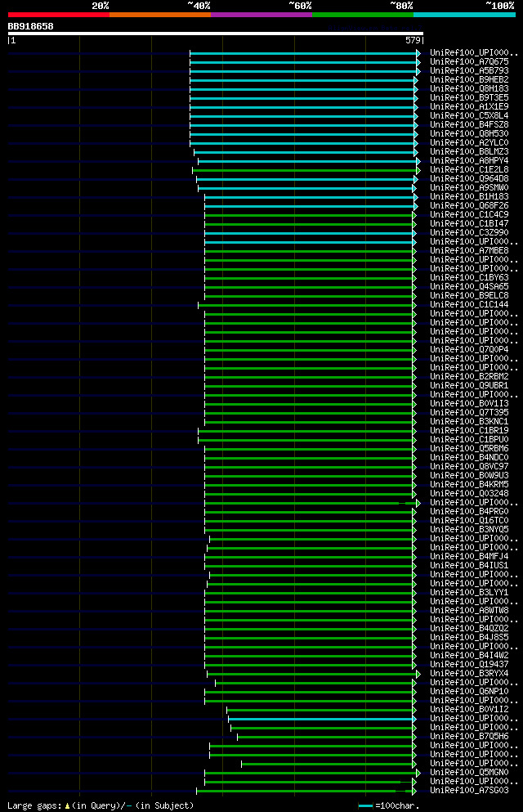This screenshot has height=812, width=523.
Task: Open hit UniRef100_Q8H183
Action: 469,89
